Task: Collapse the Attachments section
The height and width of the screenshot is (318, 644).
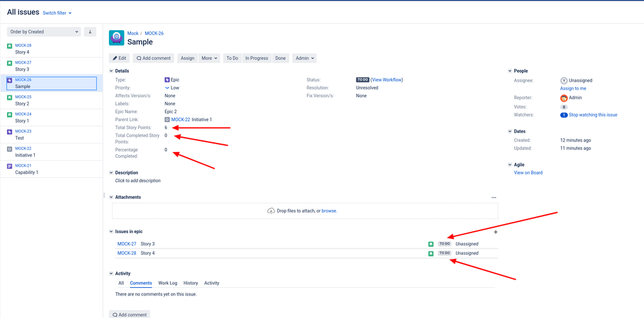Action: click(x=111, y=197)
